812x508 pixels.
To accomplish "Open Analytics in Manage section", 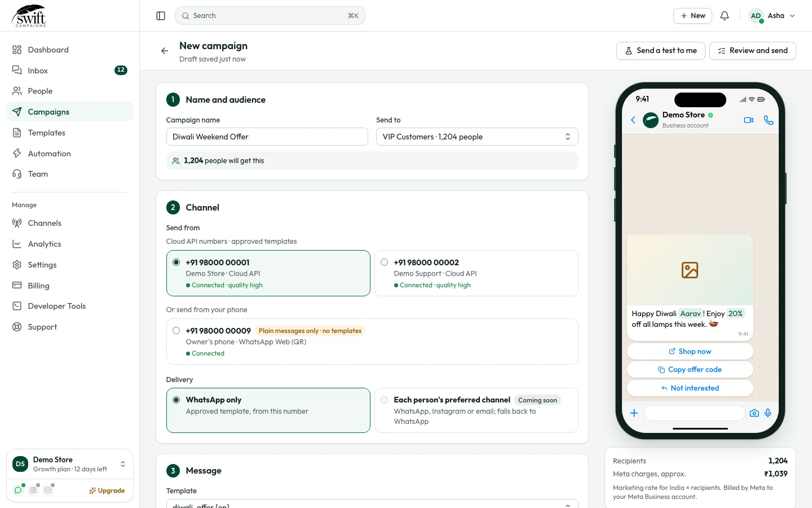I will 70,244.
